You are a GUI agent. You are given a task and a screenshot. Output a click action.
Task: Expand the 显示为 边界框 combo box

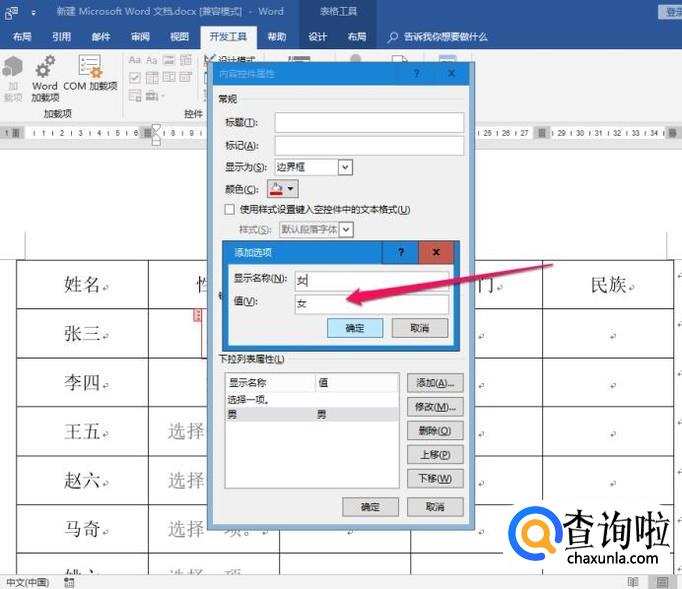[345, 167]
